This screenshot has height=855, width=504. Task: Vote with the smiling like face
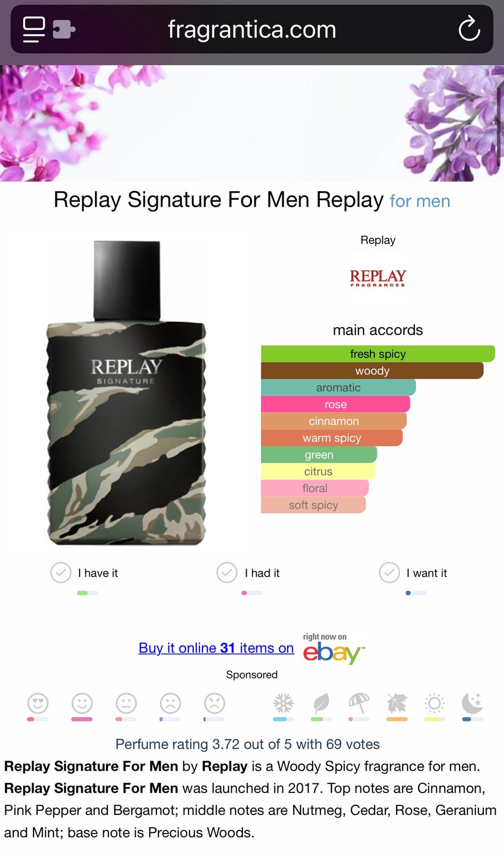pyautogui.click(x=82, y=703)
